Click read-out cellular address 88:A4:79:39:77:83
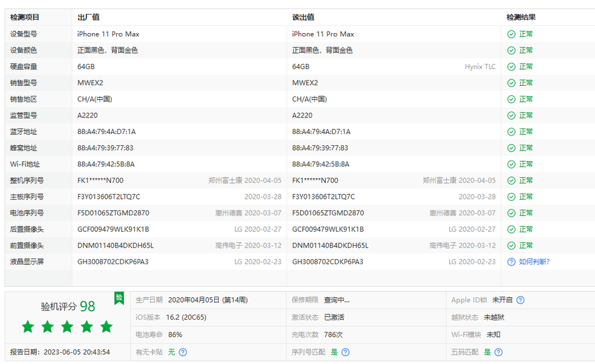Viewport: 595px width, 364px height. tap(320, 148)
